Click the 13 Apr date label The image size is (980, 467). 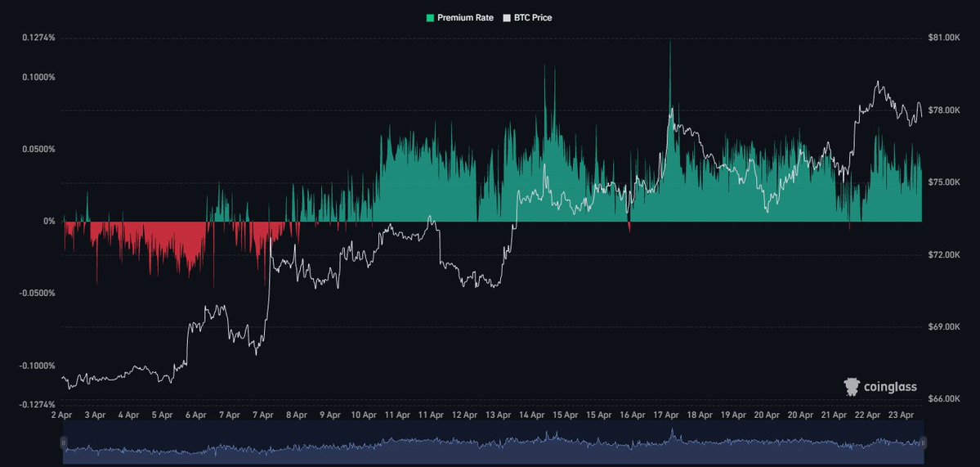click(498, 415)
